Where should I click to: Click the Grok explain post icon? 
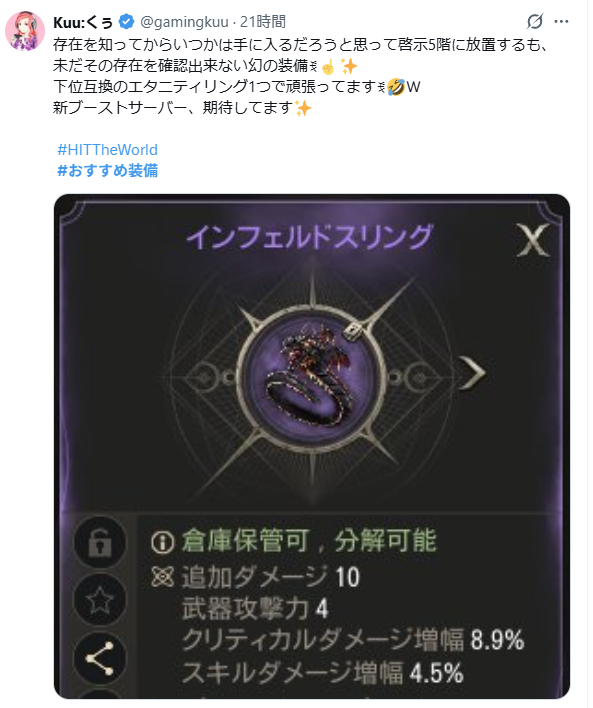tap(535, 22)
